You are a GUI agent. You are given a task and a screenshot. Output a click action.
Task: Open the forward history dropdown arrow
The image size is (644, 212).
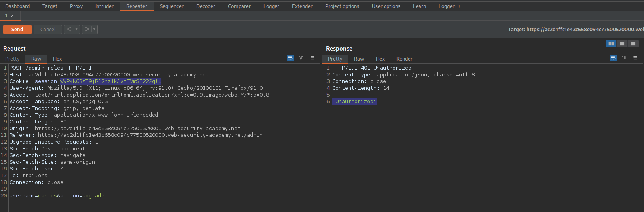[x=94, y=29]
